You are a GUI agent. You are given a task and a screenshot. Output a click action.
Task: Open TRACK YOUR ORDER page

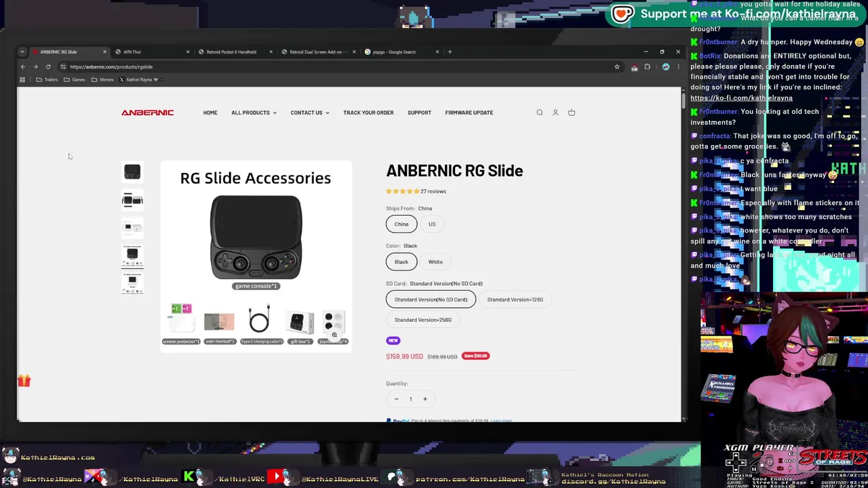pyautogui.click(x=368, y=113)
